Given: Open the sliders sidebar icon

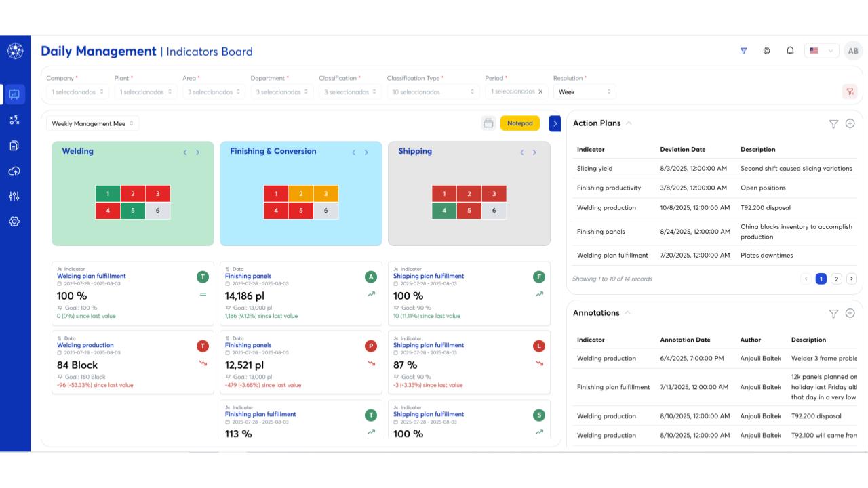Looking at the screenshot, I should (14, 196).
